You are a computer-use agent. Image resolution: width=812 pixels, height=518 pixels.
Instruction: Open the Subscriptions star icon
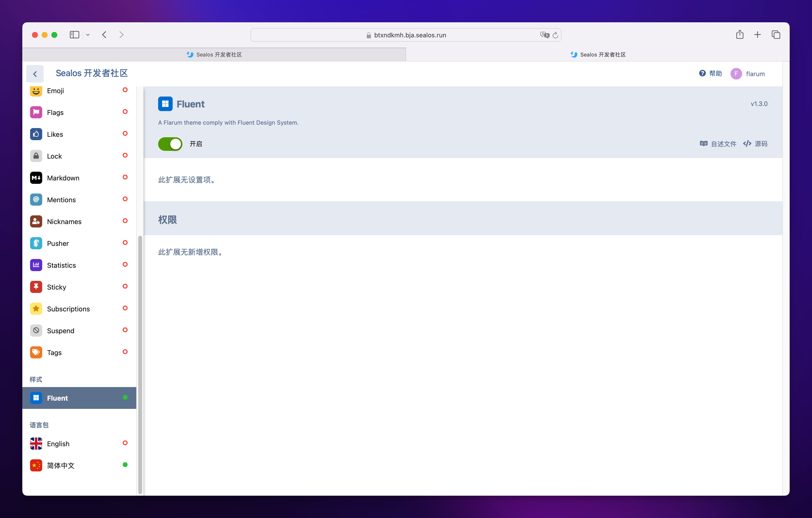[x=36, y=308]
